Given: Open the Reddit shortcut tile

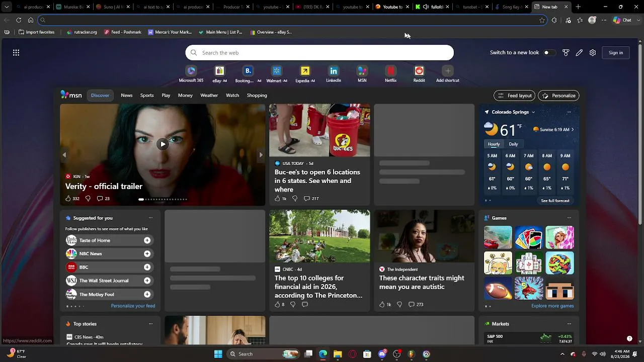Looking at the screenshot, I should pos(419,73).
